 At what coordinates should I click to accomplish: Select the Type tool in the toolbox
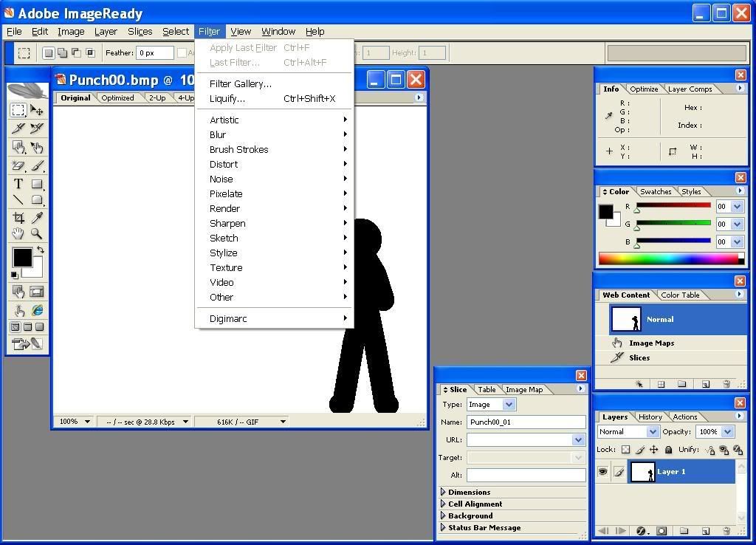click(18, 184)
